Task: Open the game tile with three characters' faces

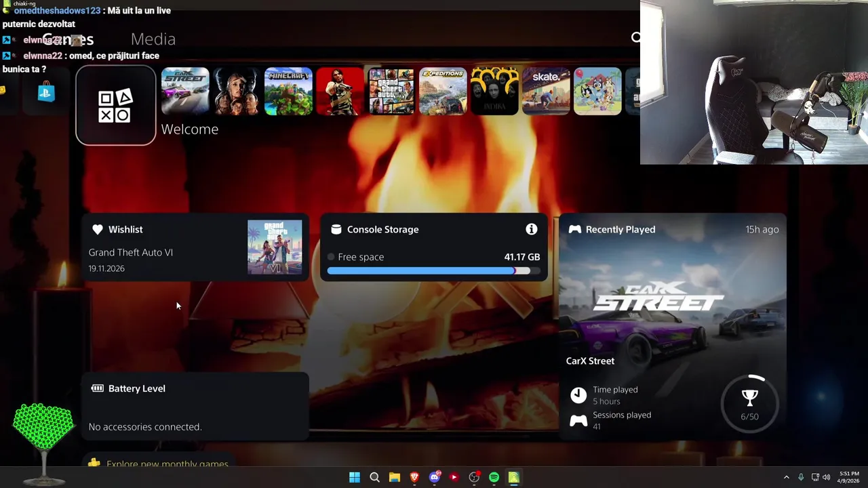Action: pos(237,91)
